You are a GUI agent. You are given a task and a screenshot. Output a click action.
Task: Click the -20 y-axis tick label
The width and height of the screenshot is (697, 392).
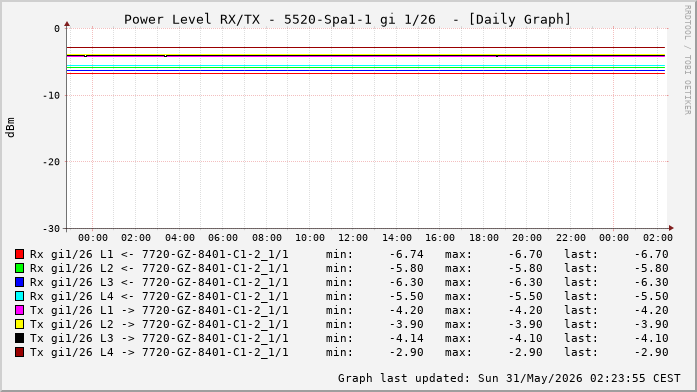[x=51, y=162]
